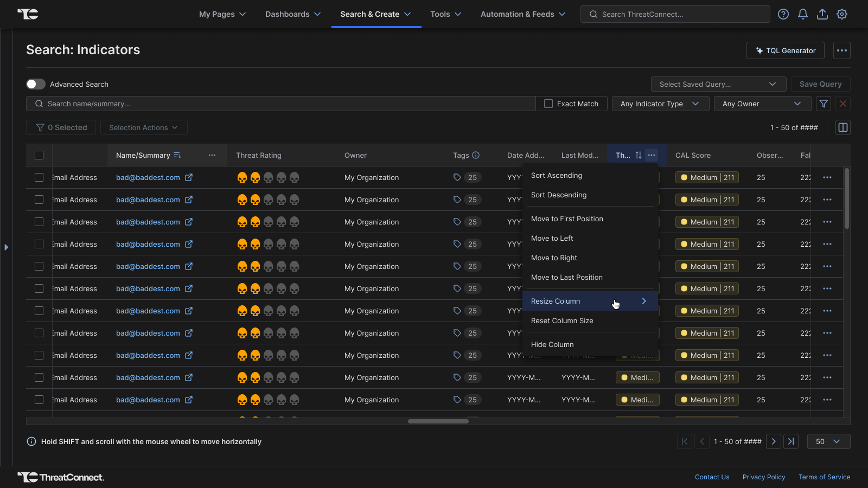The height and width of the screenshot is (488, 868).
Task: Click the horizontal table scrollbar thumb
Action: tap(438, 421)
